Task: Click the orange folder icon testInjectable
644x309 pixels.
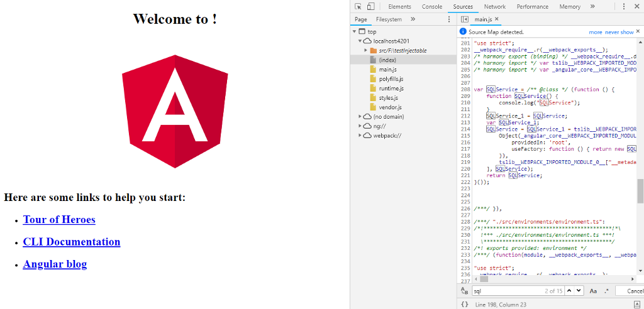Action: pos(374,50)
